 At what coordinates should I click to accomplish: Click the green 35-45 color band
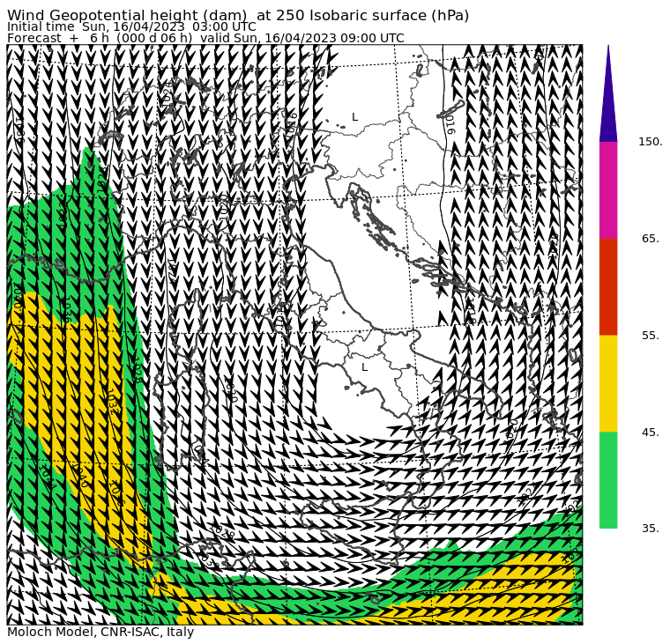click(608, 480)
